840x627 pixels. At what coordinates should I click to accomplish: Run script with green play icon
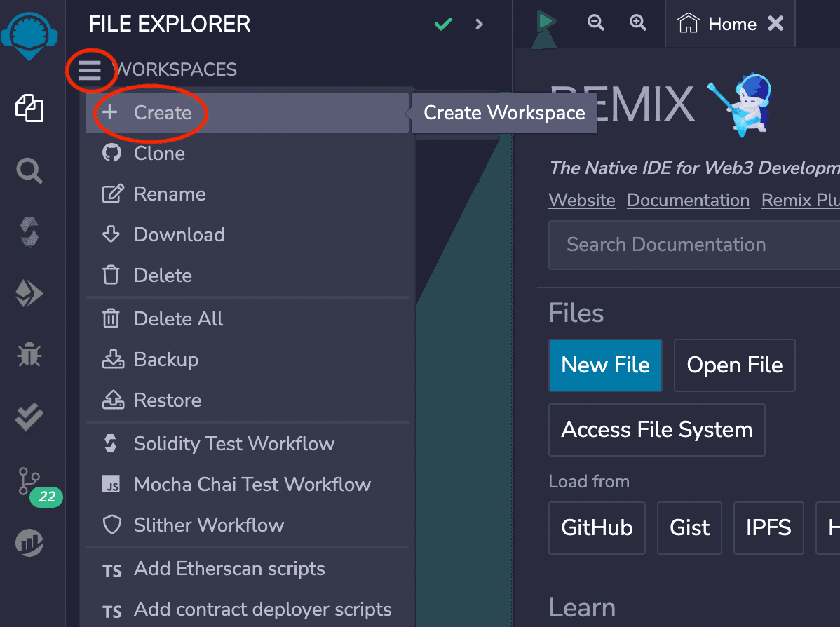[546, 22]
